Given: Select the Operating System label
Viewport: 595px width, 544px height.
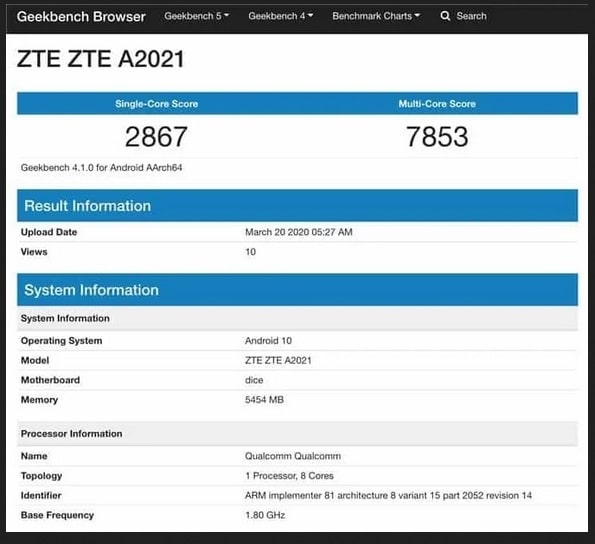Looking at the screenshot, I should 61,341.
